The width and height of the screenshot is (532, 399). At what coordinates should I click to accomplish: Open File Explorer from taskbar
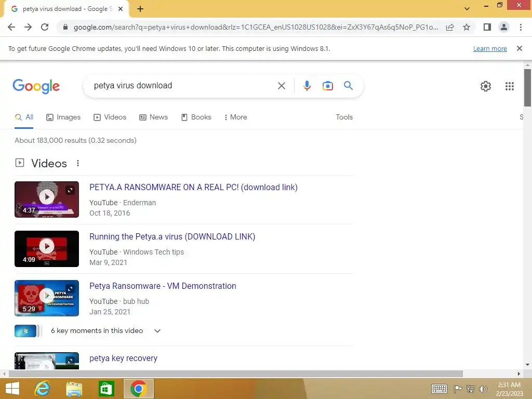pyautogui.click(x=74, y=389)
